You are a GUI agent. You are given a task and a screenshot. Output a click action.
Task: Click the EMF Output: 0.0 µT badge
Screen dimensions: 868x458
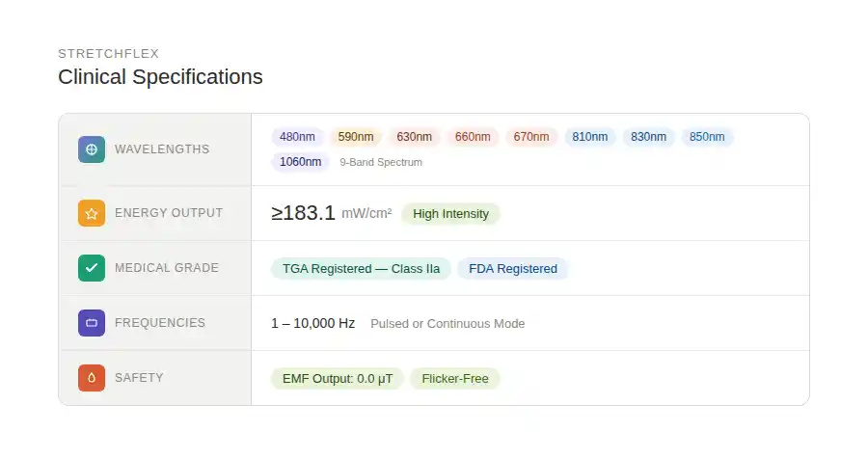[337, 379]
